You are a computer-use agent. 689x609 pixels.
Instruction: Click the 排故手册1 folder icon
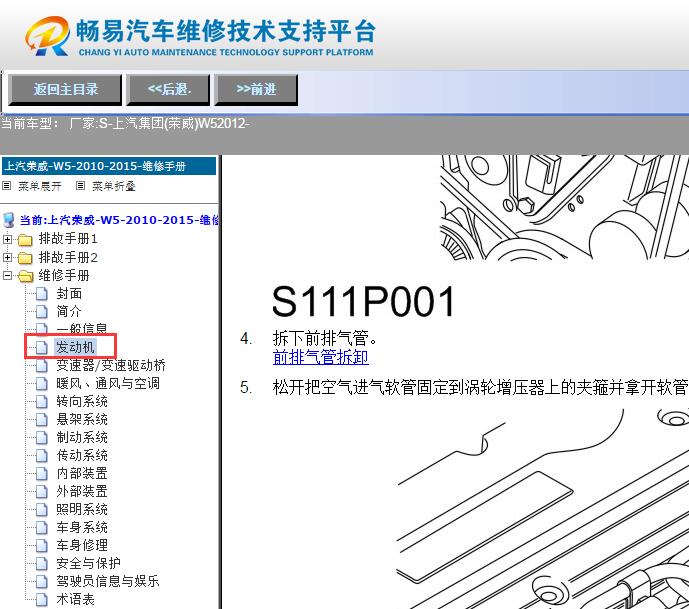click(x=25, y=240)
